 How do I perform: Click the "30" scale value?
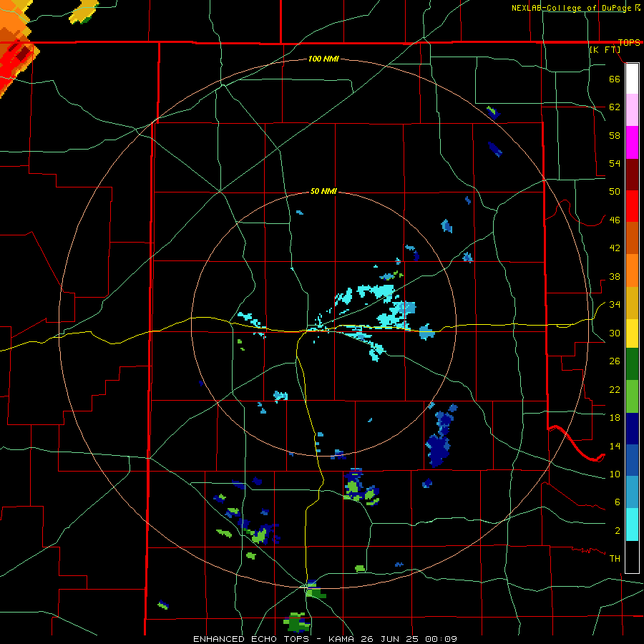point(615,333)
